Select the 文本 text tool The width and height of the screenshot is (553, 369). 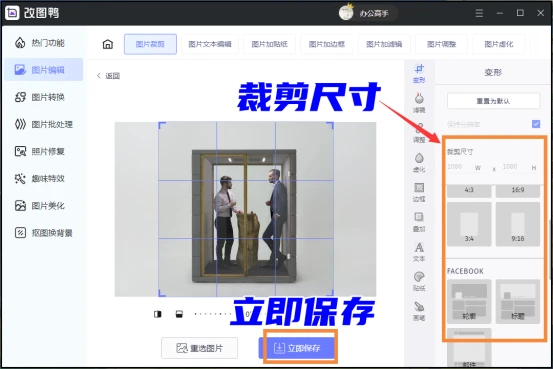click(419, 252)
